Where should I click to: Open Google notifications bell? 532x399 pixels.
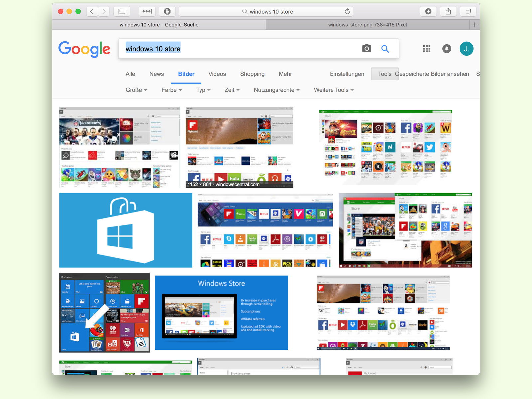click(447, 49)
